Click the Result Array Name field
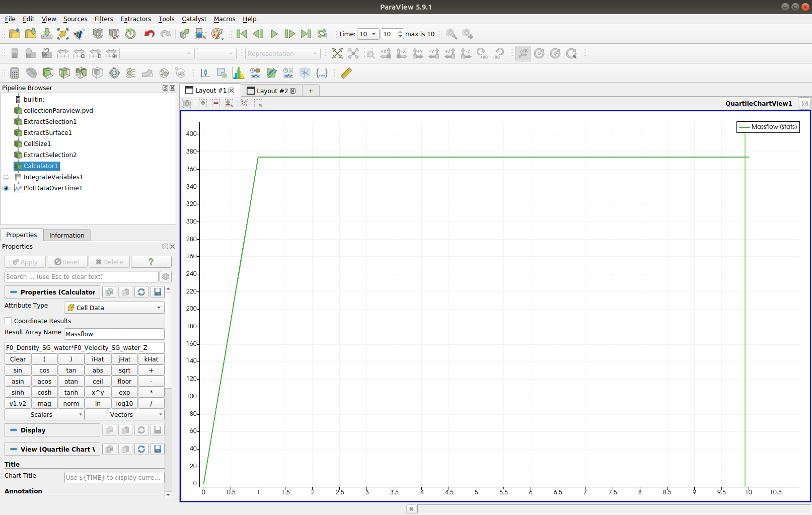Image resolution: width=812 pixels, height=515 pixels. coord(114,334)
